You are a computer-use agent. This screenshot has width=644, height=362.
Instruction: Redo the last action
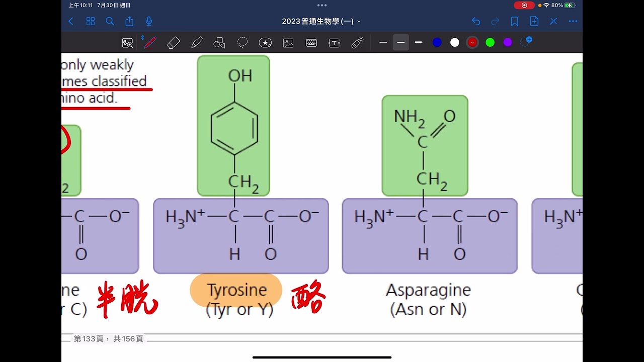(x=495, y=21)
